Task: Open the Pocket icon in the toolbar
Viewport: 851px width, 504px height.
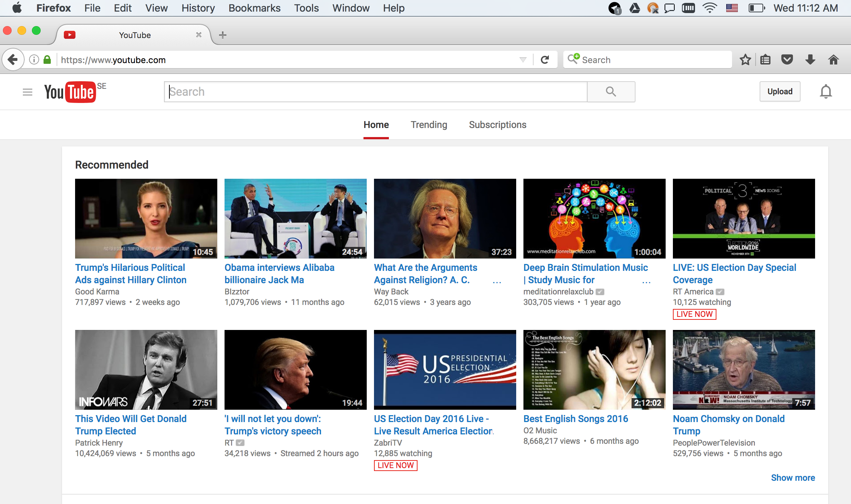Action: (x=787, y=60)
